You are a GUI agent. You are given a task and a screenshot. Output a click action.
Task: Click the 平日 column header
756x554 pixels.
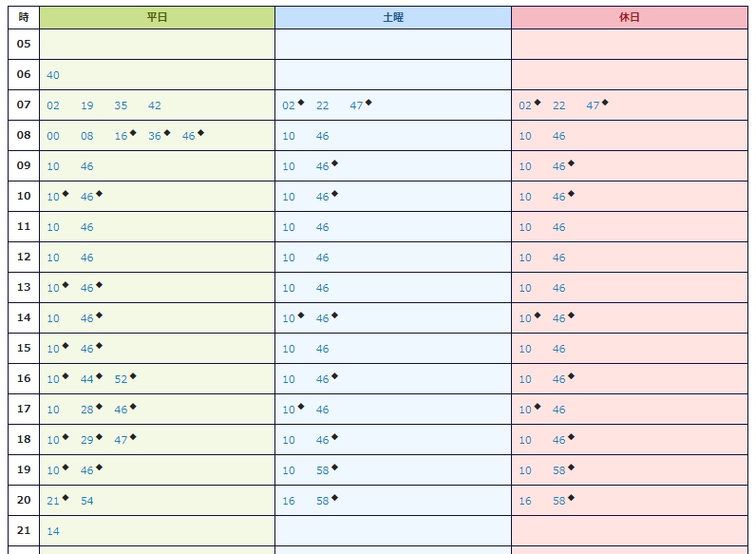pos(157,17)
